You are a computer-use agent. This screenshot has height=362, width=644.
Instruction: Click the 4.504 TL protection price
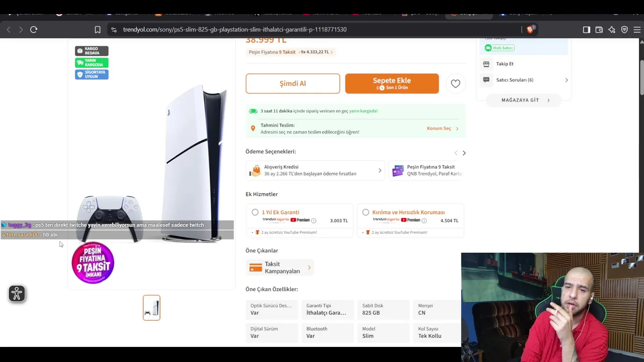click(x=449, y=221)
